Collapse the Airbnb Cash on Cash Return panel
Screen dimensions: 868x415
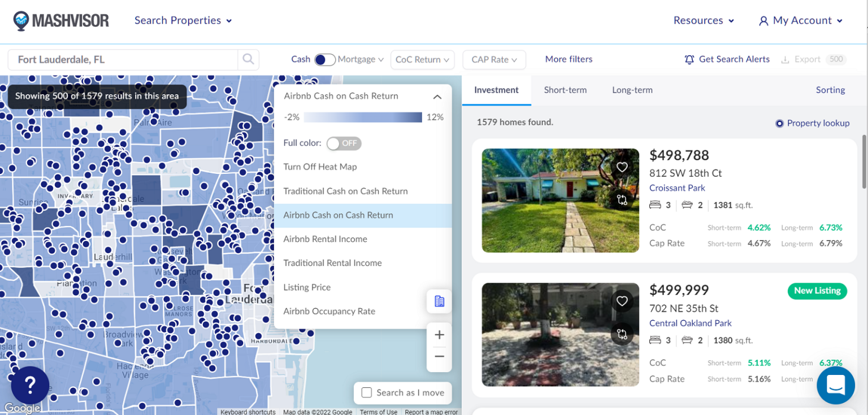tap(437, 97)
